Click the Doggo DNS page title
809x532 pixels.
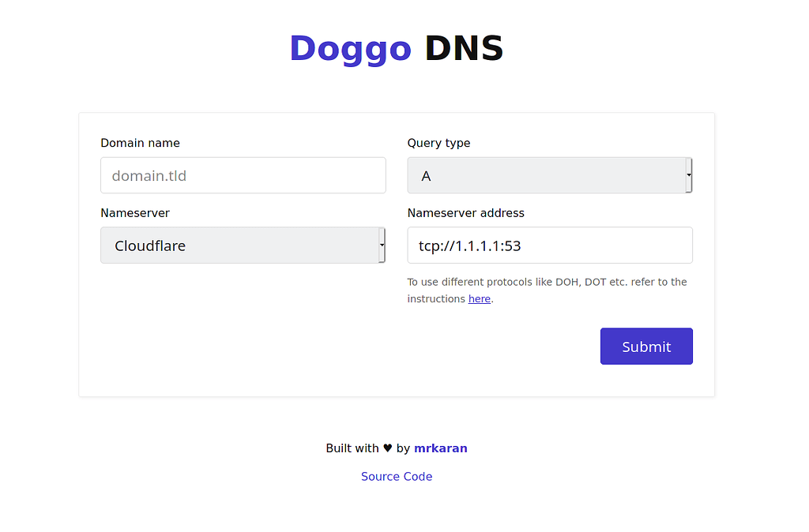tap(397, 48)
